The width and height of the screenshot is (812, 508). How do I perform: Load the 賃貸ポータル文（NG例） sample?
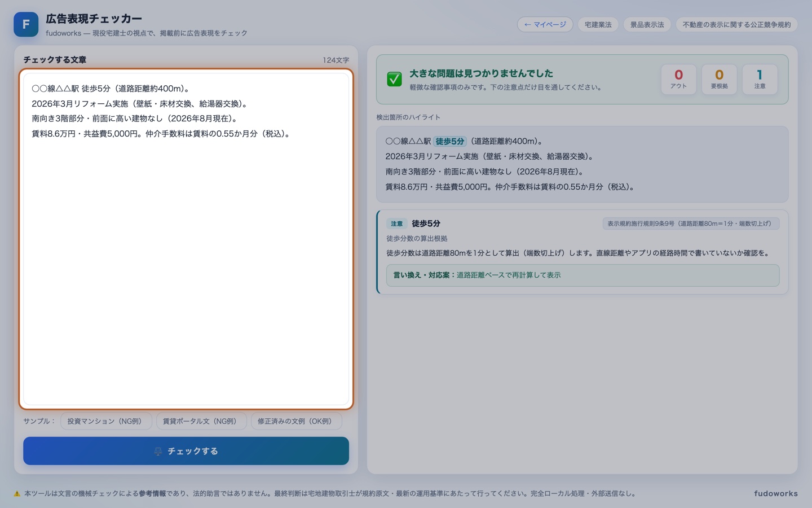click(x=201, y=421)
